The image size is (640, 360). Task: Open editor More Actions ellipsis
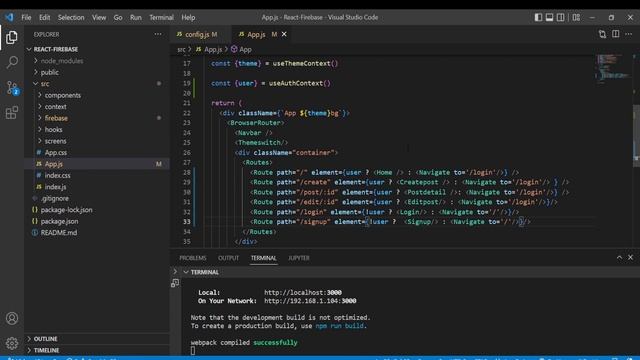click(x=629, y=34)
